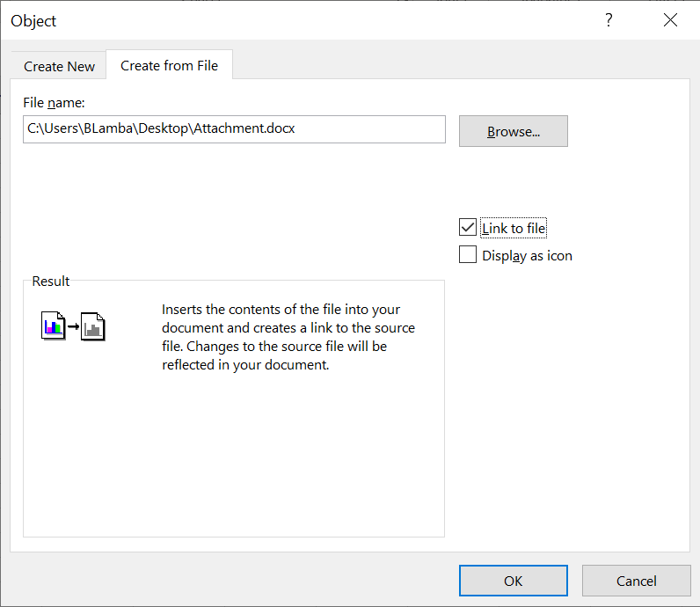This screenshot has width=700, height=607.
Task: Click the 'Link to file' label text
Action: (x=514, y=229)
